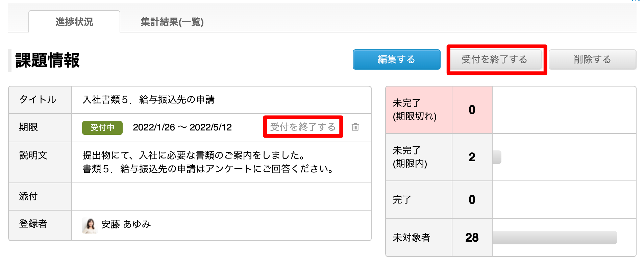Image resolution: width=644 pixels, height=267 pixels.
Task: Click the date range 2022/1/26 〜 2022/5/12
Action: tap(182, 127)
